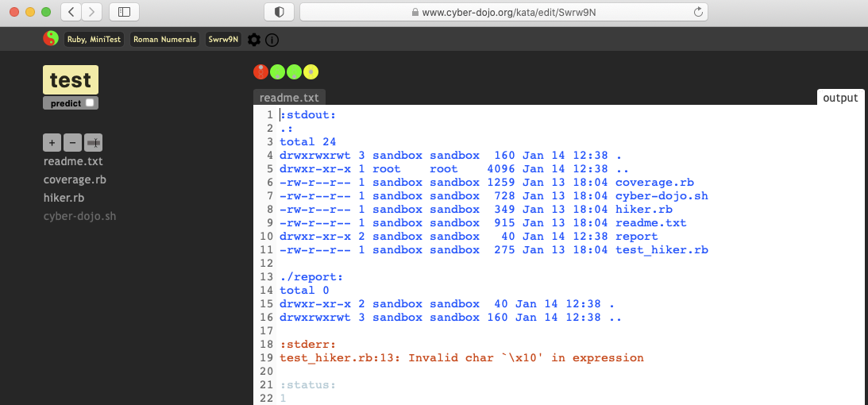868x405 pixels.
Task: Click status value '1' on line 22
Action: coord(283,398)
